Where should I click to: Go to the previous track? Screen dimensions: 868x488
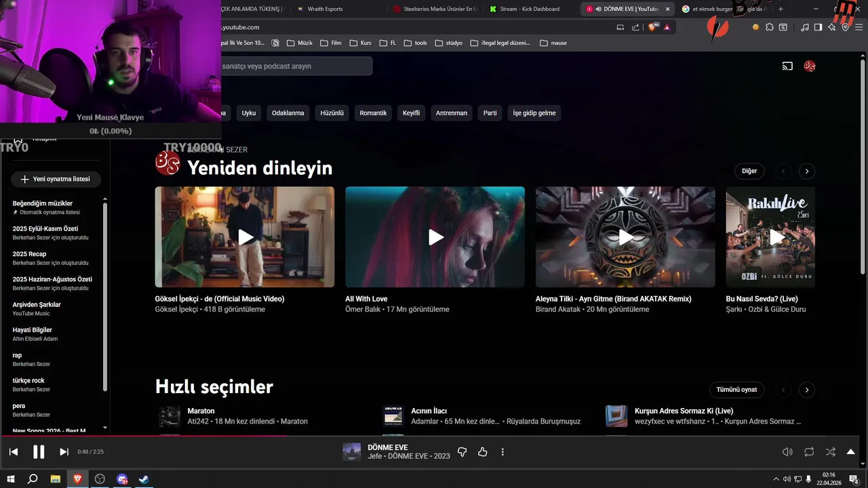pos(14,452)
